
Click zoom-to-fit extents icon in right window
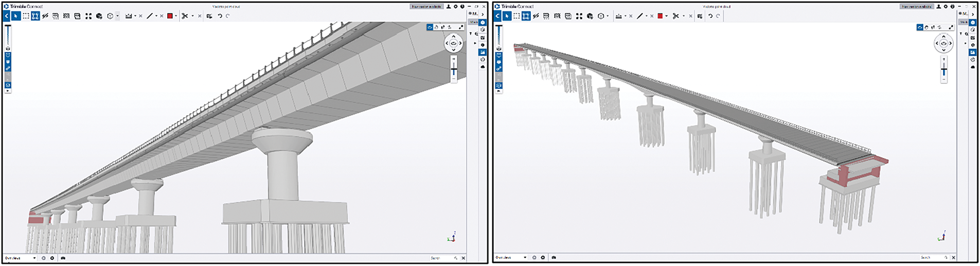coord(579,16)
